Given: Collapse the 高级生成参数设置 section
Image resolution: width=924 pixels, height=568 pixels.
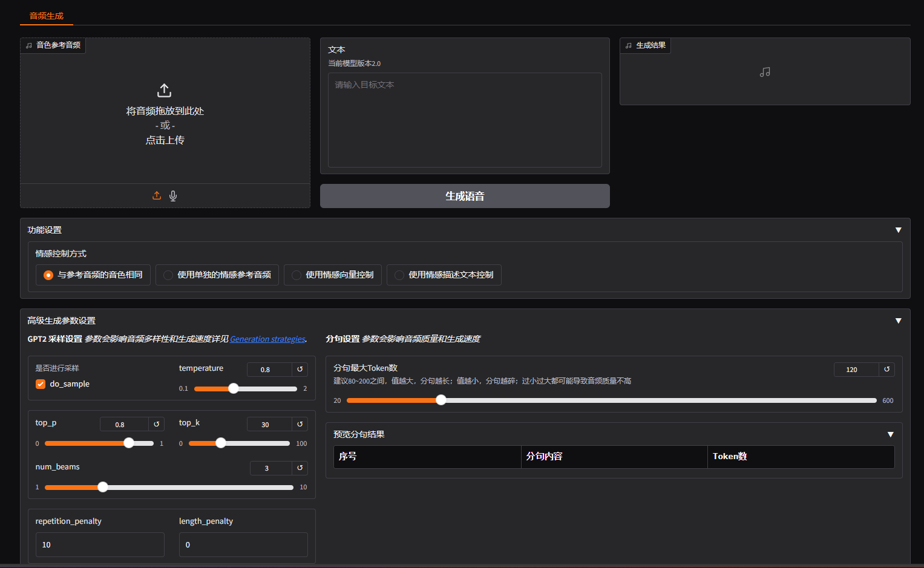Looking at the screenshot, I should [x=898, y=321].
